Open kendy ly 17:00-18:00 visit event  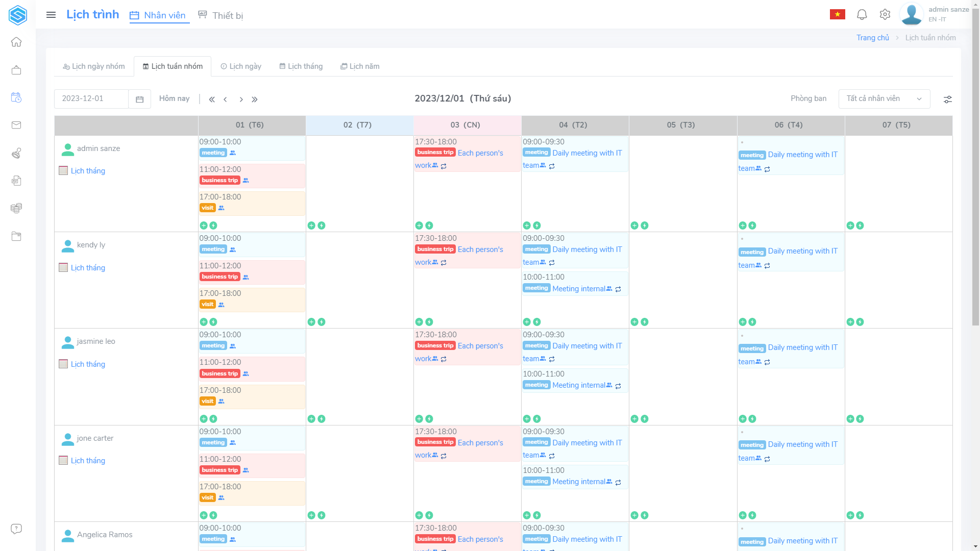252,299
